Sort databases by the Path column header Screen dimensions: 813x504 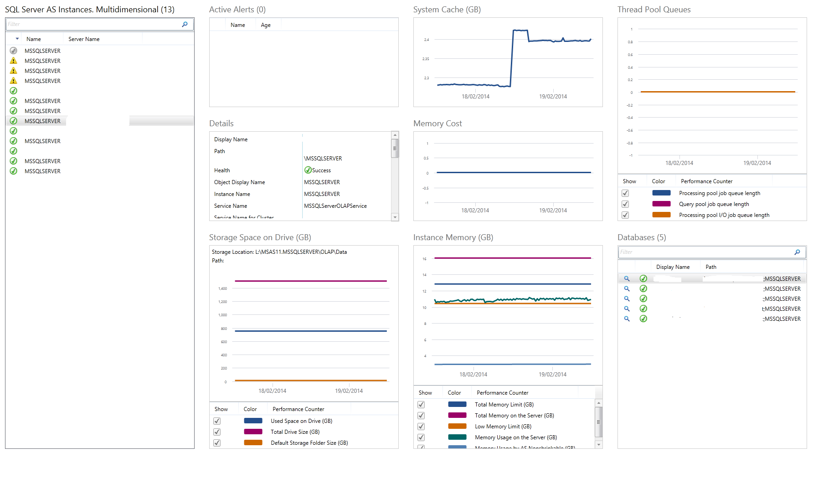coord(711,267)
